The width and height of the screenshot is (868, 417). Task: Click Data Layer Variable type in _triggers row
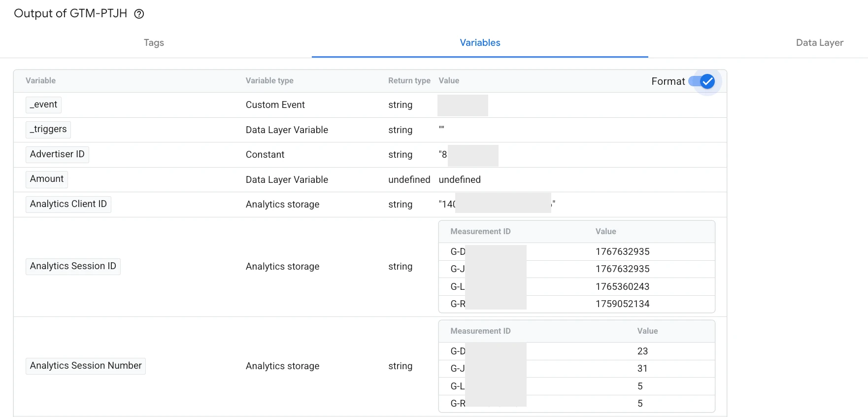tap(287, 130)
